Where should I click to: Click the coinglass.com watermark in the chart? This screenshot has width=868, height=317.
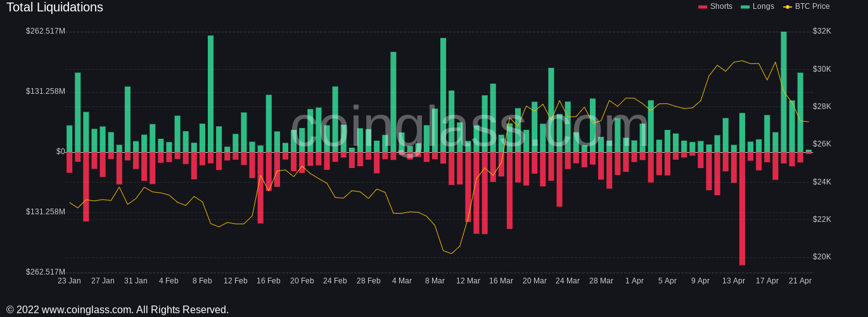coord(469,128)
